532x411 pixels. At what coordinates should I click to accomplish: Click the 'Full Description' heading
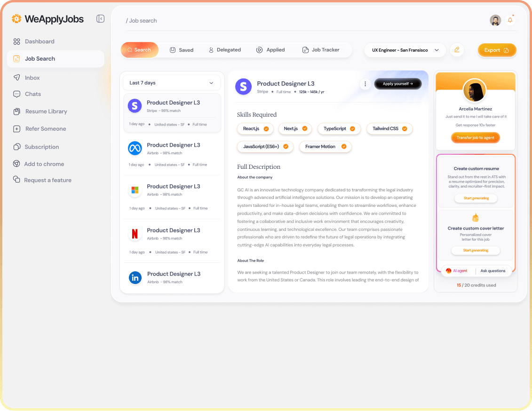(x=259, y=167)
